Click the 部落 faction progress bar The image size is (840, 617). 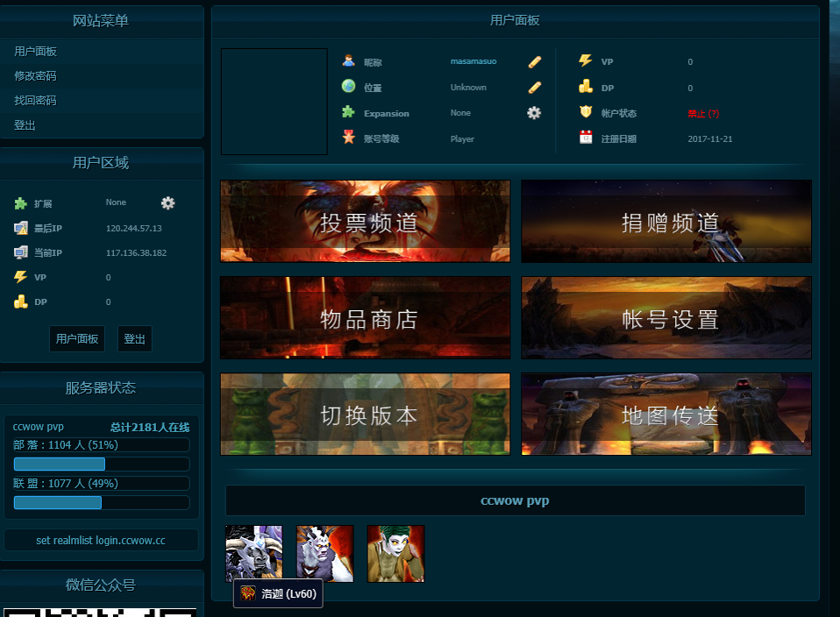(101, 464)
